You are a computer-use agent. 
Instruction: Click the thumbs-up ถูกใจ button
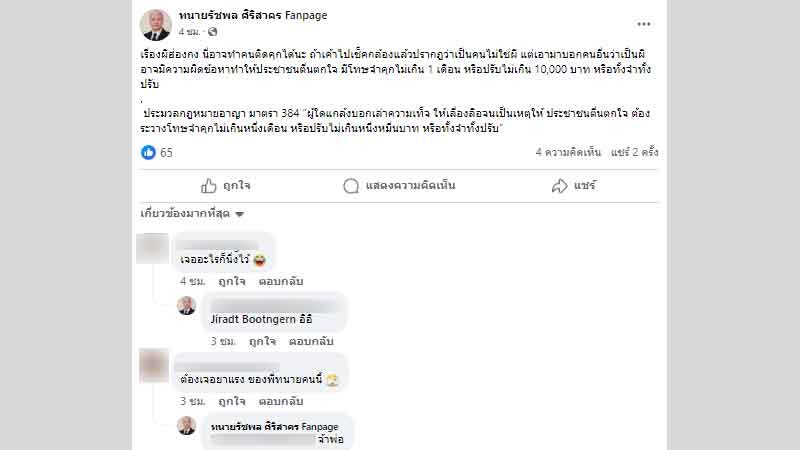click(x=225, y=186)
